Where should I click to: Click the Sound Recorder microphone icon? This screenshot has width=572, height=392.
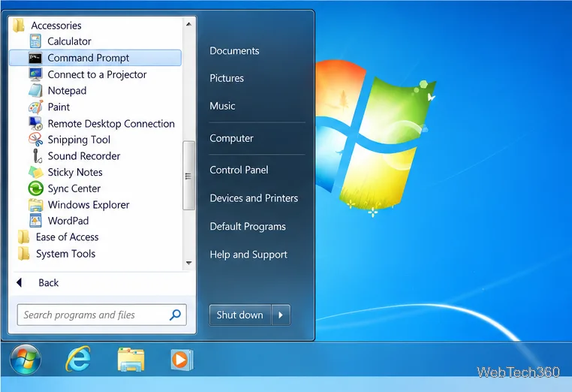click(37, 156)
